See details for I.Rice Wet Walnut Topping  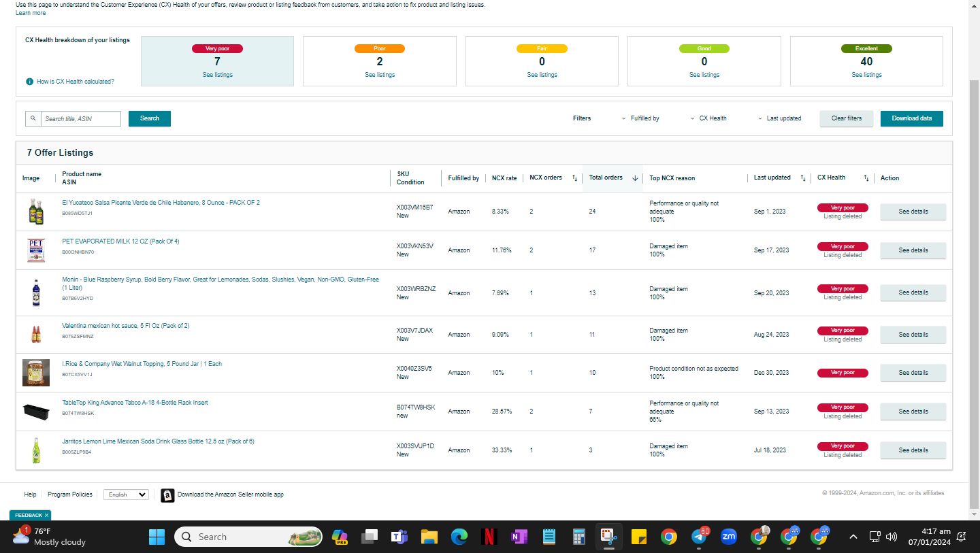[913, 373]
